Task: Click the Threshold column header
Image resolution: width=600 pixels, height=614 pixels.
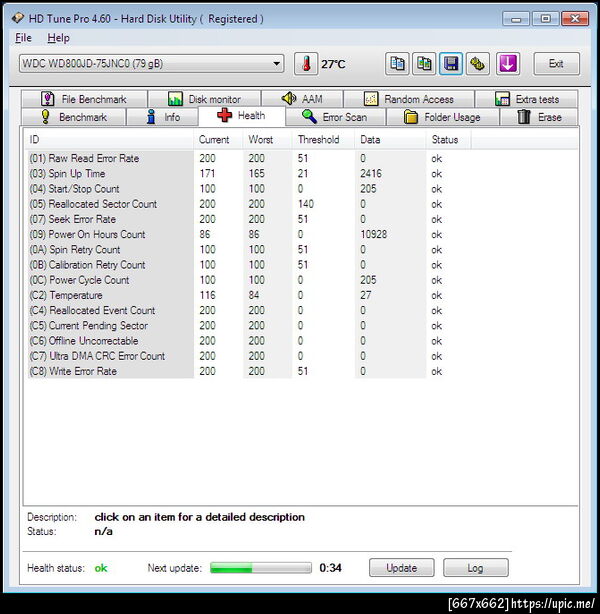Action: [323, 140]
